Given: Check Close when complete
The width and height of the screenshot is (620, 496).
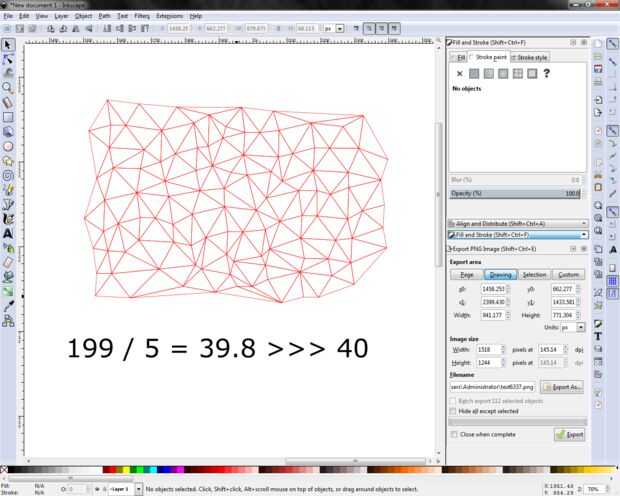Looking at the screenshot, I should (x=454, y=434).
